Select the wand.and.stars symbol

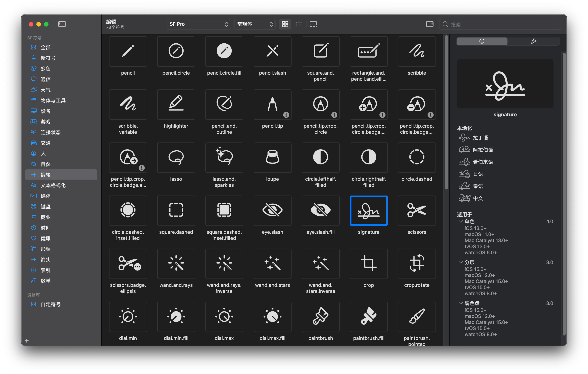pyautogui.click(x=272, y=264)
